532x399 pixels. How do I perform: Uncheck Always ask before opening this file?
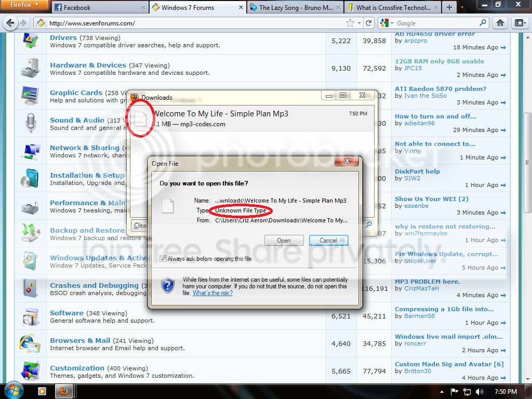click(163, 259)
